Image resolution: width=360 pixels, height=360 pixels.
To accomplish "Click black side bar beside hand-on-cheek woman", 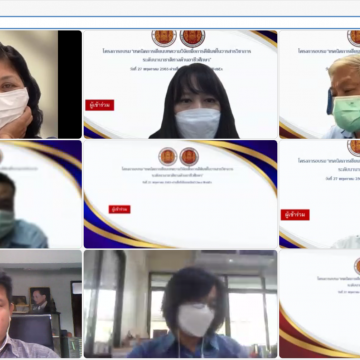I will click(70, 84).
